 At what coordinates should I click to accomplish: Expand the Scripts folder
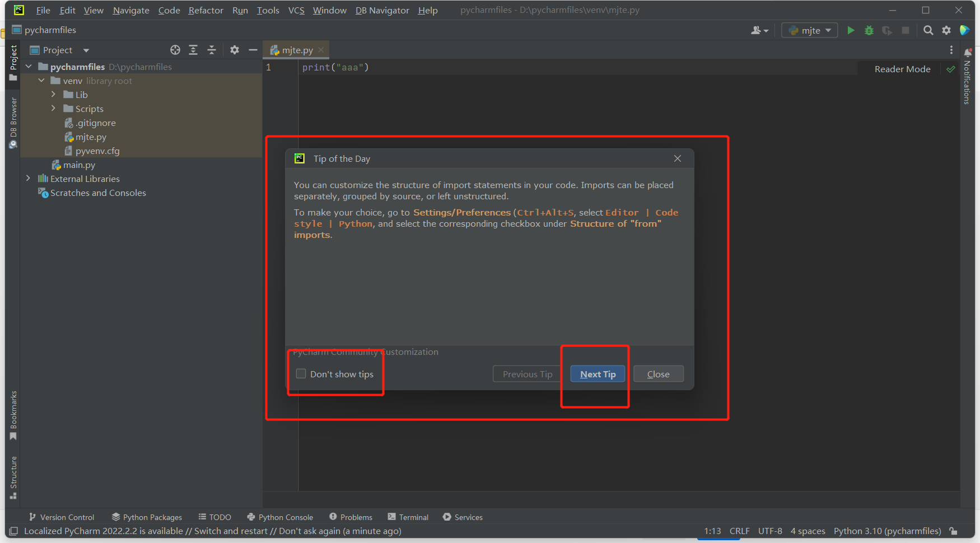53,109
